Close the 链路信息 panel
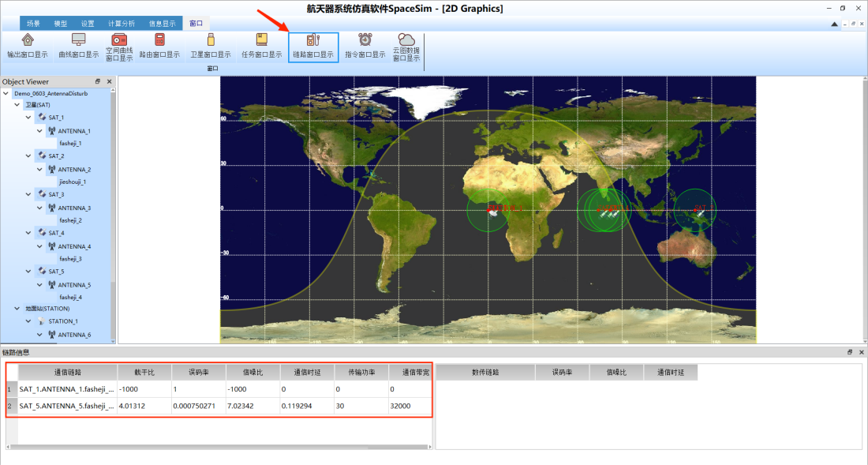The width and height of the screenshot is (868, 465). coord(862,352)
